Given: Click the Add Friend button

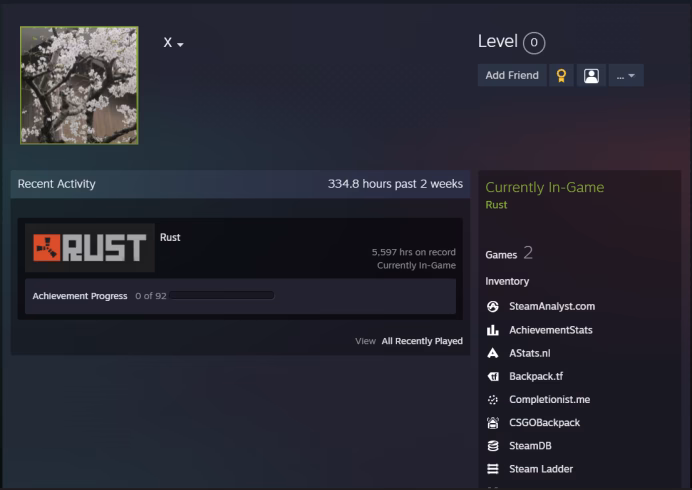Looking at the screenshot, I should [x=512, y=75].
